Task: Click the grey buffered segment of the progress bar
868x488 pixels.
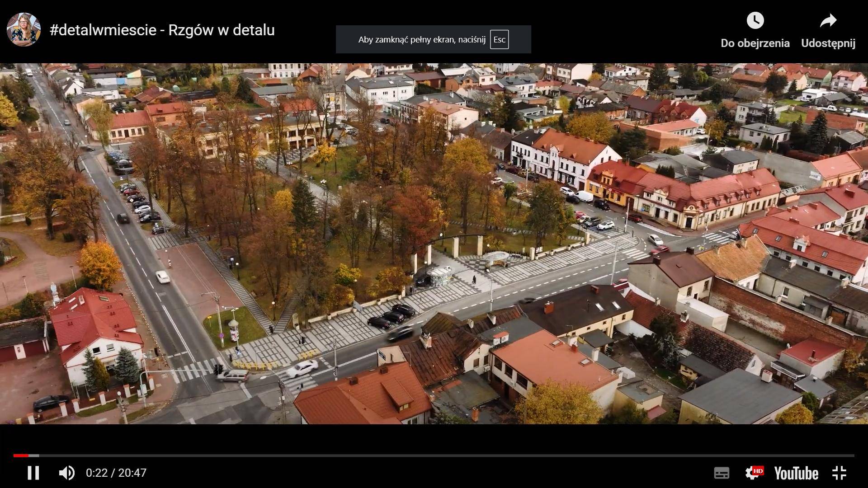Action: click(x=34, y=455)
